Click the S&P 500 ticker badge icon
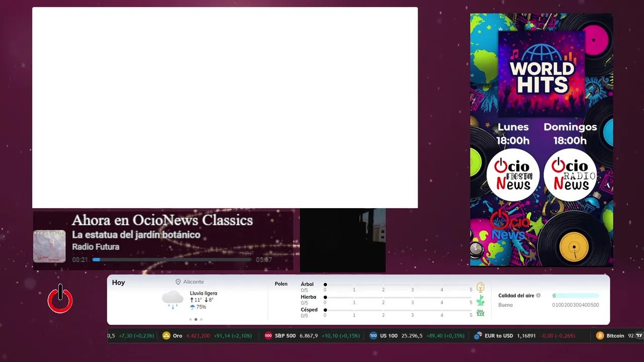 (x=268, y=335)
